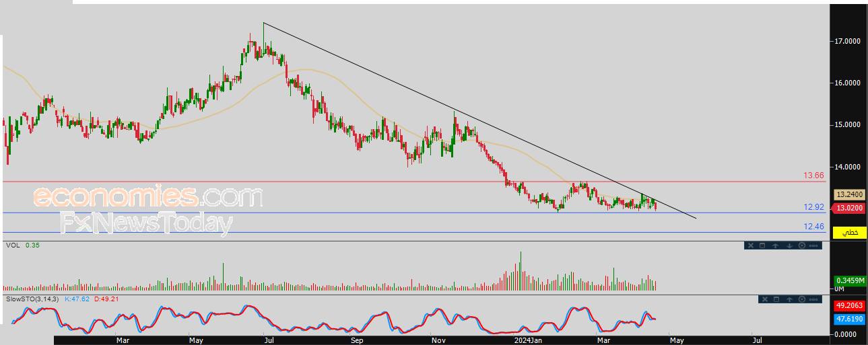Image resolution: width=868 pixels, height=345 pixels.
Task: Move the VOL panel up
Action: [x=775, y=245]
